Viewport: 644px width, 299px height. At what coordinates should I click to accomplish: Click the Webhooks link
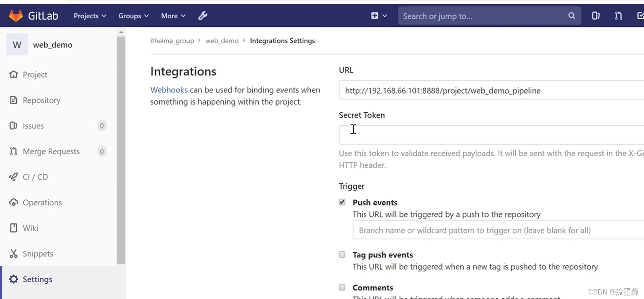click(169, 90)
